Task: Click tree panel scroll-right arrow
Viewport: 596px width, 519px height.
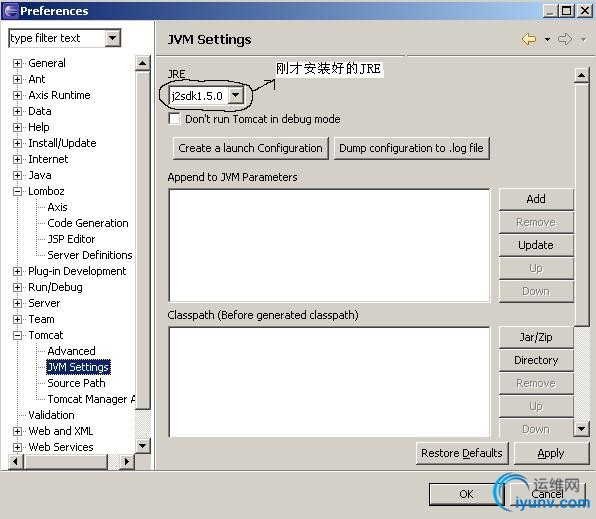Action: 127,462
